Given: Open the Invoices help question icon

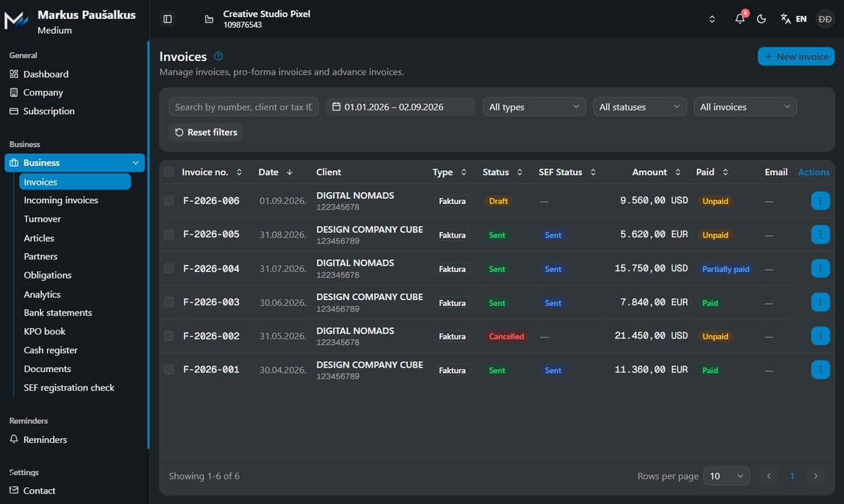Looking at the screenshot, I should (218, 56).
